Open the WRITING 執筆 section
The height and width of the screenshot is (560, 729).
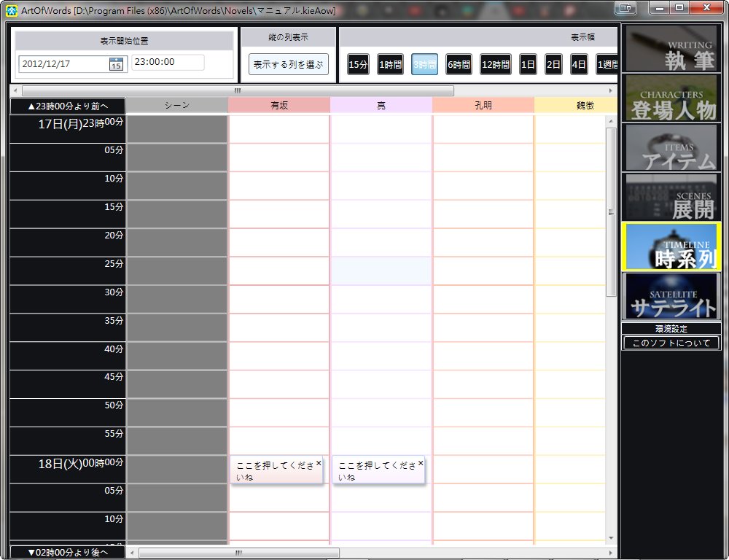pos(671,48)
